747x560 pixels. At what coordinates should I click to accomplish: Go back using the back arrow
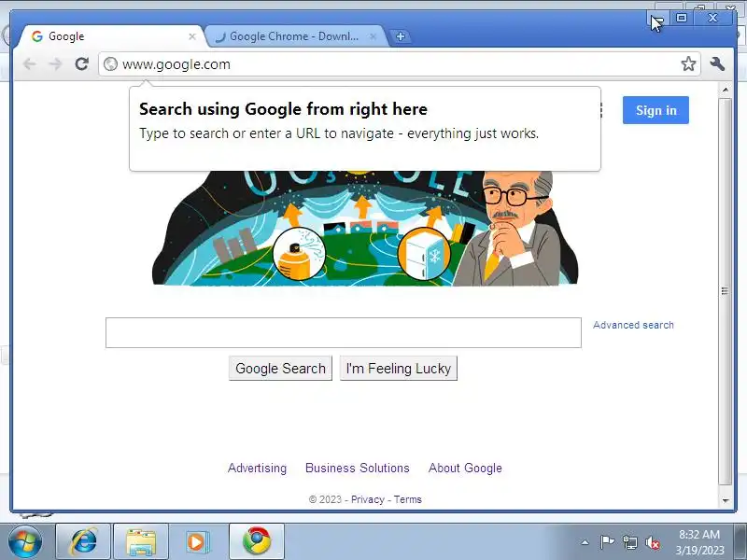(30, 63)
